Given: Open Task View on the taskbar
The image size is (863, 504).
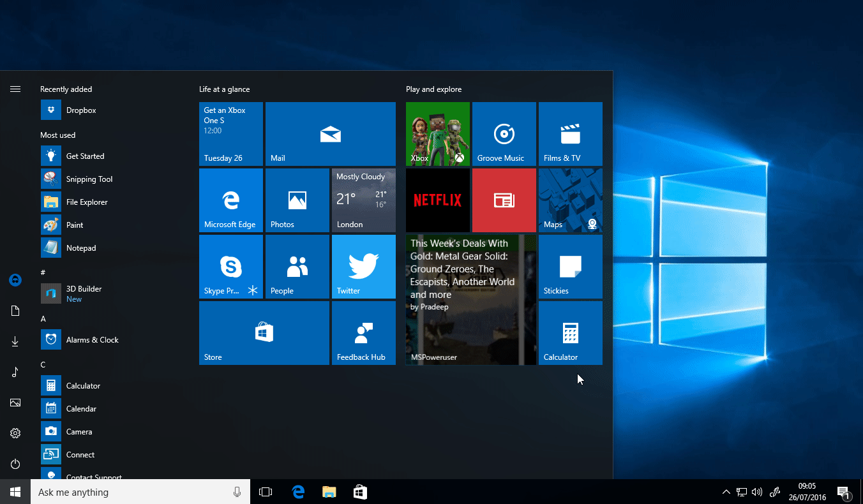Looking at the screenshot, I should (266, 492).
